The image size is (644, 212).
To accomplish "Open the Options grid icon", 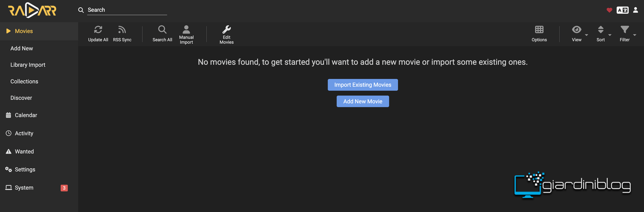I will click(539, 29).
